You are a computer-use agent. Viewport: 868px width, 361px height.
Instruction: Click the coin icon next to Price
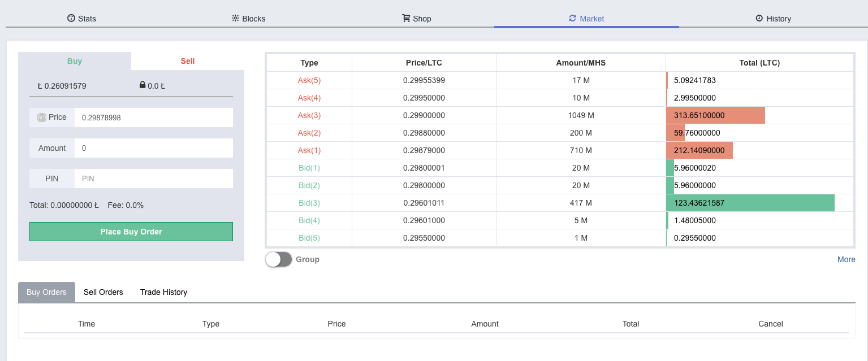tap(42, 118)
